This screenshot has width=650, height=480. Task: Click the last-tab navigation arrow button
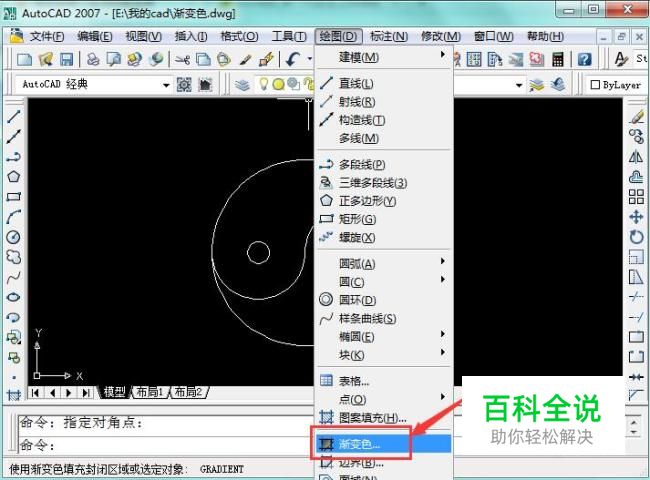(85, 393)
